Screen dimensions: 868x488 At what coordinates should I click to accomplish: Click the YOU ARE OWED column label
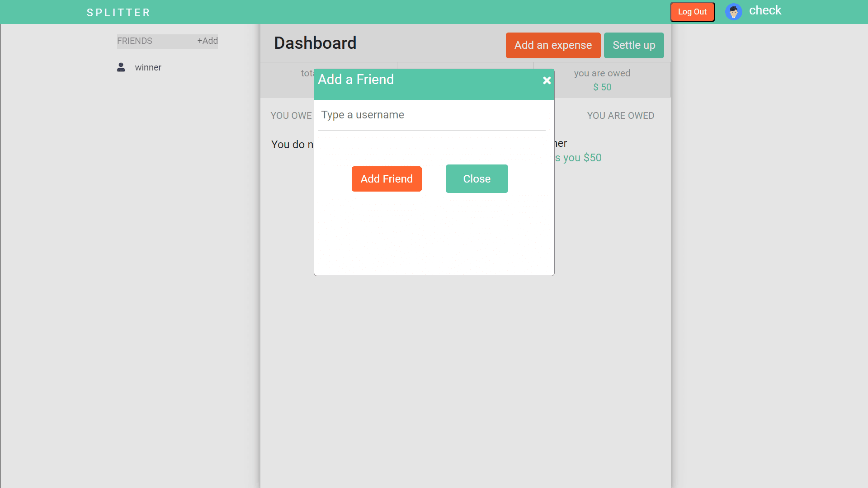(620, 116)
